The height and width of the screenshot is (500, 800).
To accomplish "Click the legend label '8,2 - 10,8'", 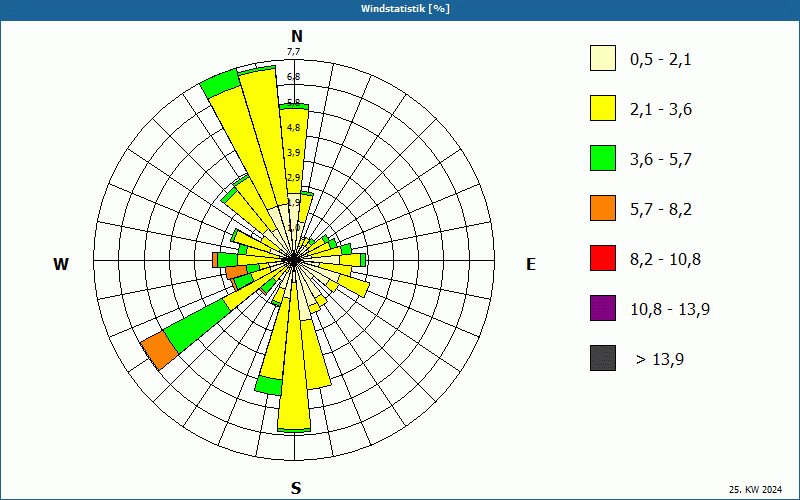I will 665,260.
